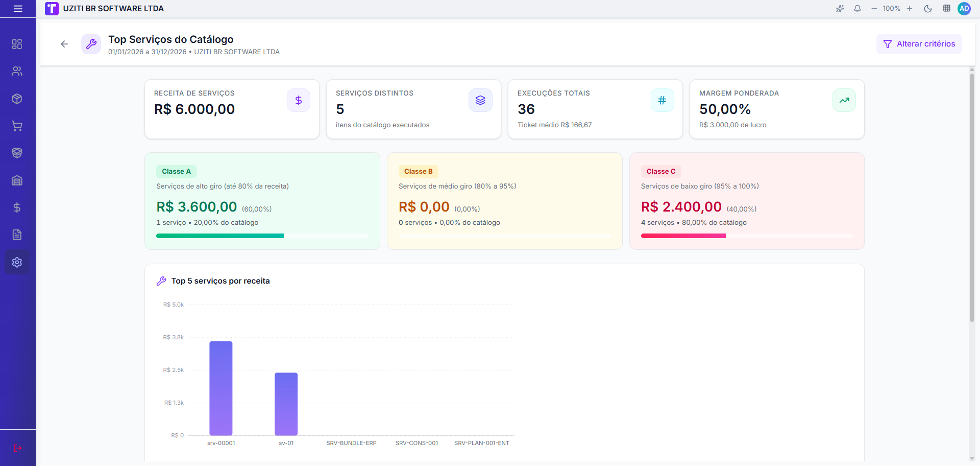Open the document sidebar icon
Viewport: 980px width, 466px height.
point(17,235)
